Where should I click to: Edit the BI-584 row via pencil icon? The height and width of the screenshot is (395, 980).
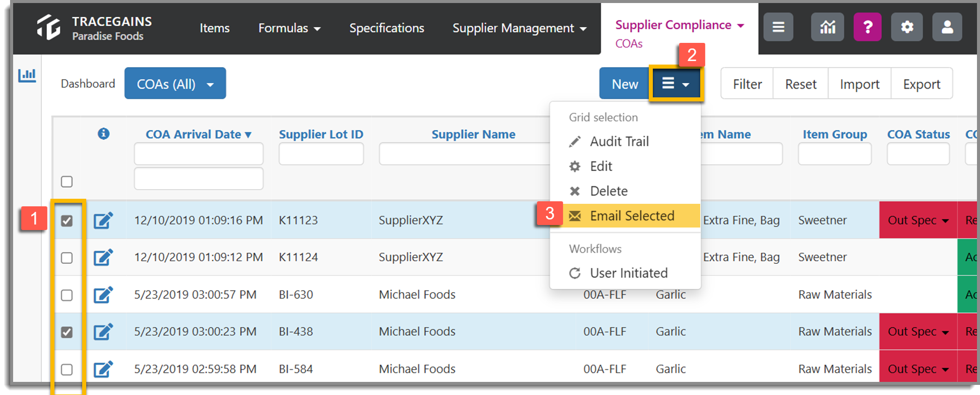tap(103, 369)
